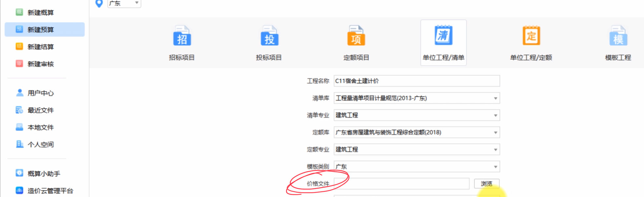Click the 新建审核 sidebar icon

coord(19,63)
